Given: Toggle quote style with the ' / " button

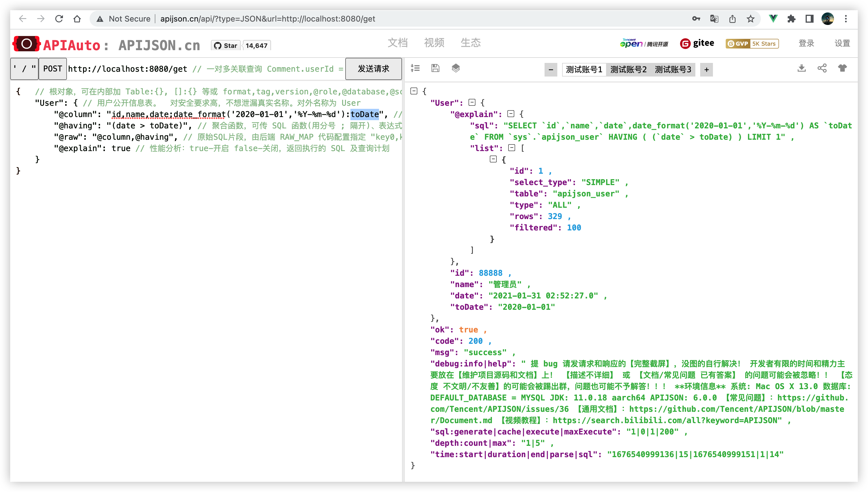Looking at the screenshot, I should [24, 69].
